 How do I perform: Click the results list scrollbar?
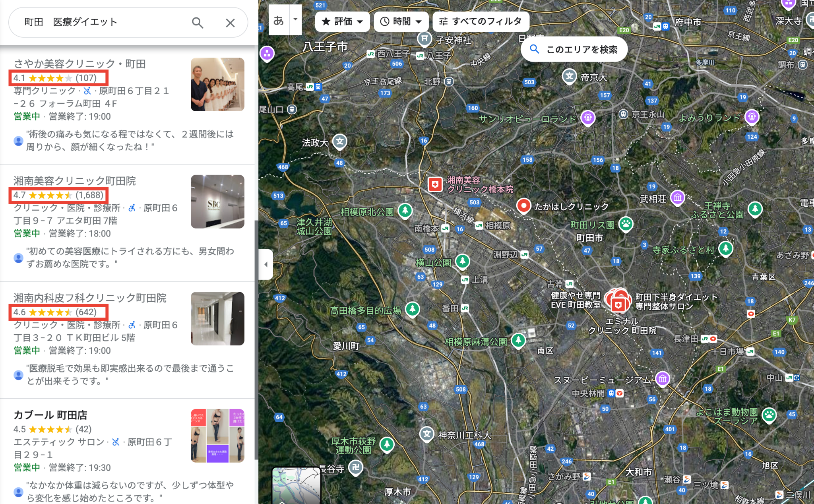coord(256,340)
